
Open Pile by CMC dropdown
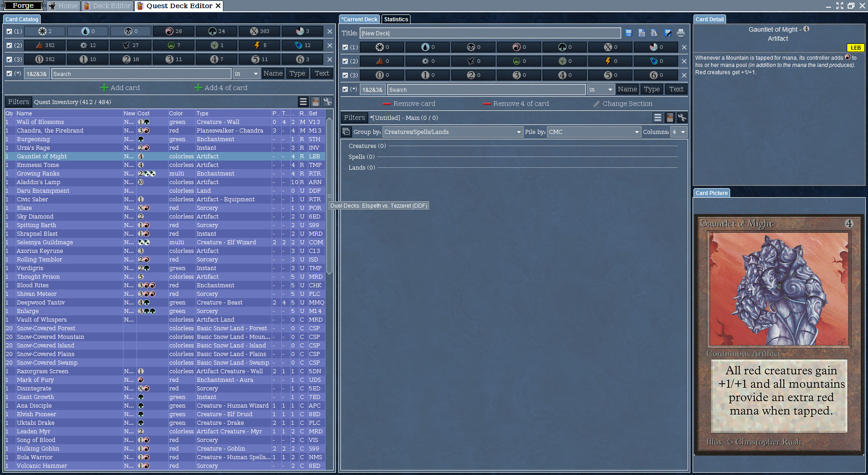click(594, 132)
